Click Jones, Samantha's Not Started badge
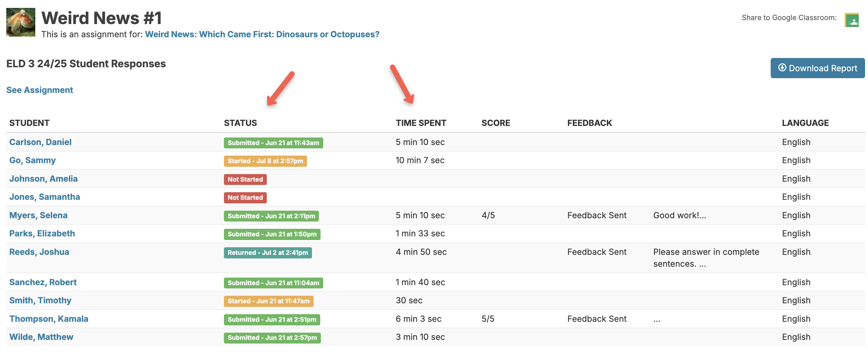 (245, 198)
